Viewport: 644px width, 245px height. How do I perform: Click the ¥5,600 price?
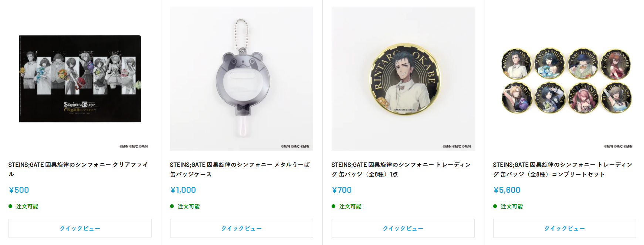[x=507, y=190]
